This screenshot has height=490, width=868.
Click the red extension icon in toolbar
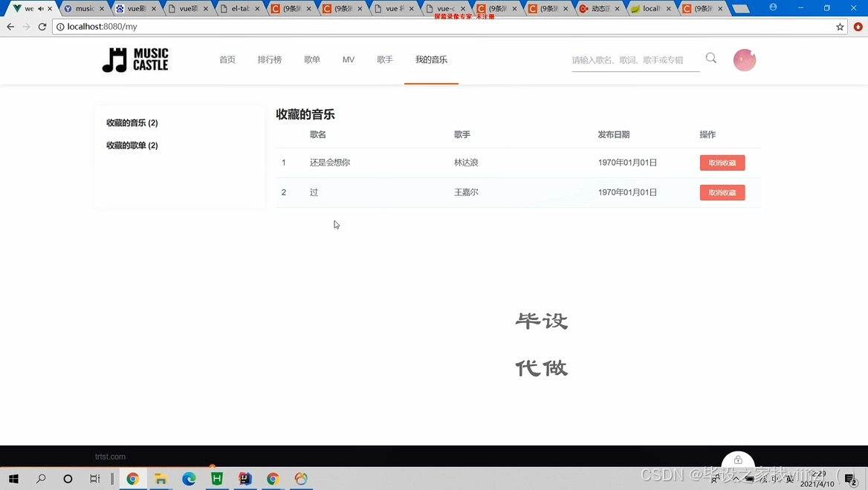pos(858,27)
